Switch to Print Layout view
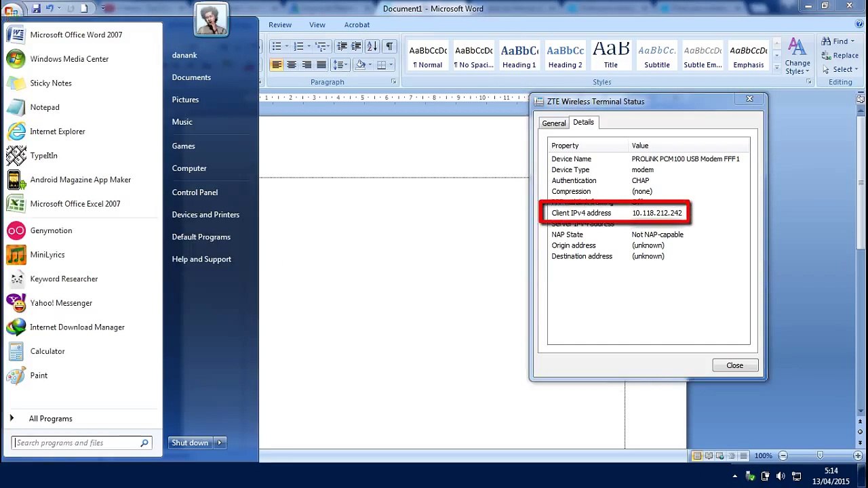 pos(697,455)
